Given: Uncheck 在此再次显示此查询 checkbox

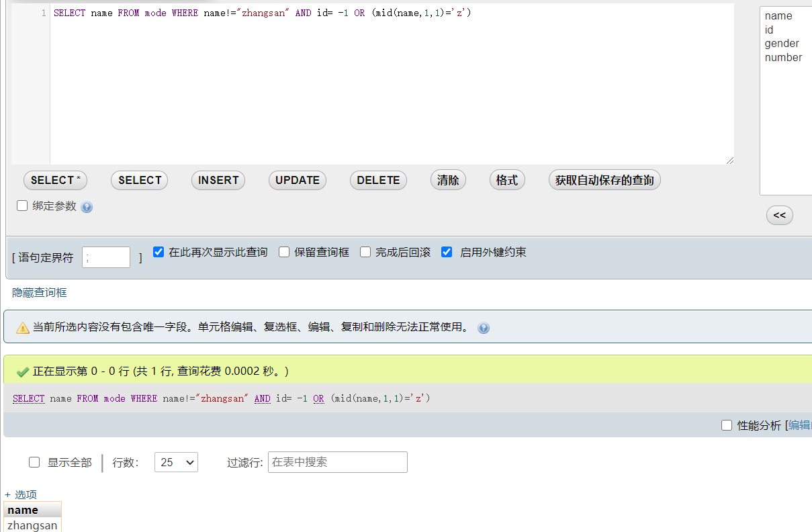Looking at the screenshot, I should 159,252.
